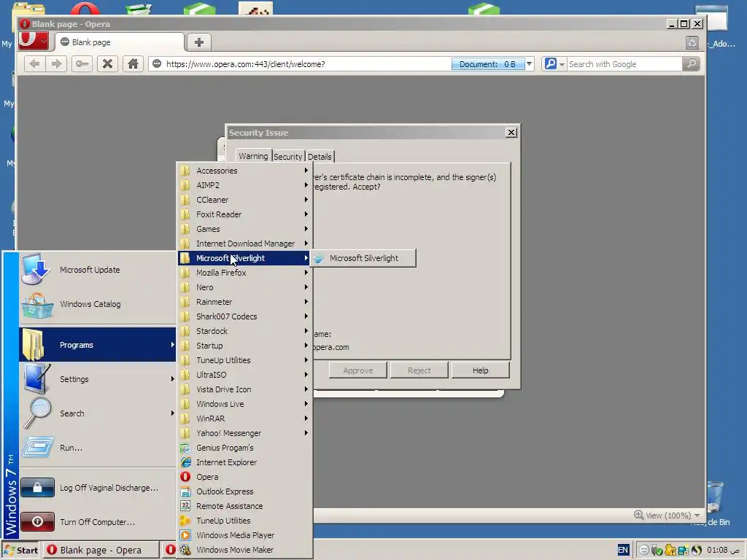The width and height of the screenshot is (747, 560).
Task: Click the site info badge in address bar
Action: click(157, 64)
